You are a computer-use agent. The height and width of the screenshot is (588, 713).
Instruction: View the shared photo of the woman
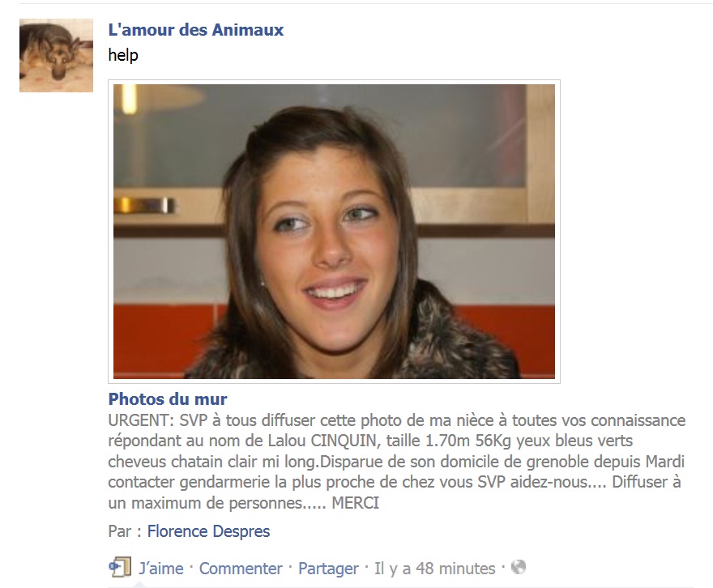click(334, 232)
